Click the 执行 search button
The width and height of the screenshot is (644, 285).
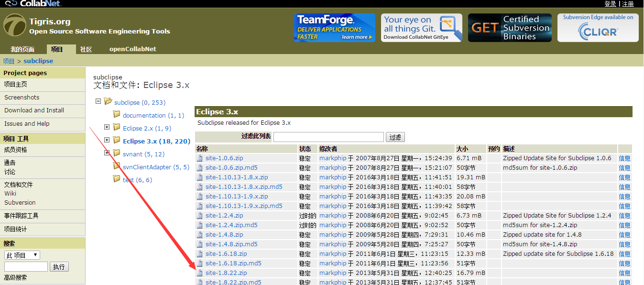click(59, 267)
